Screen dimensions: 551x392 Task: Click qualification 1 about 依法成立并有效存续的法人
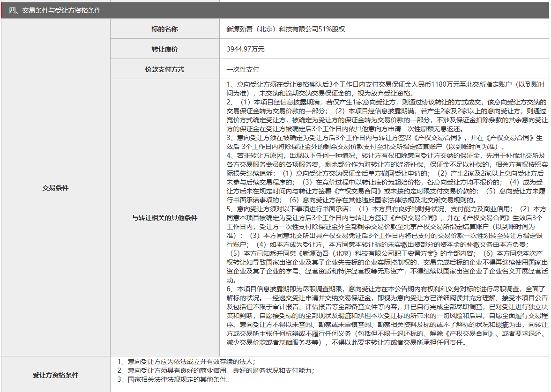[186, 362]
